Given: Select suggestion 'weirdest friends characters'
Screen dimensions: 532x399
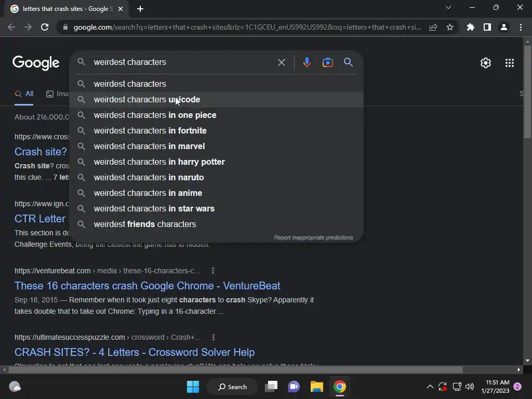Looking at the screenshot, I should pos(217,224).
